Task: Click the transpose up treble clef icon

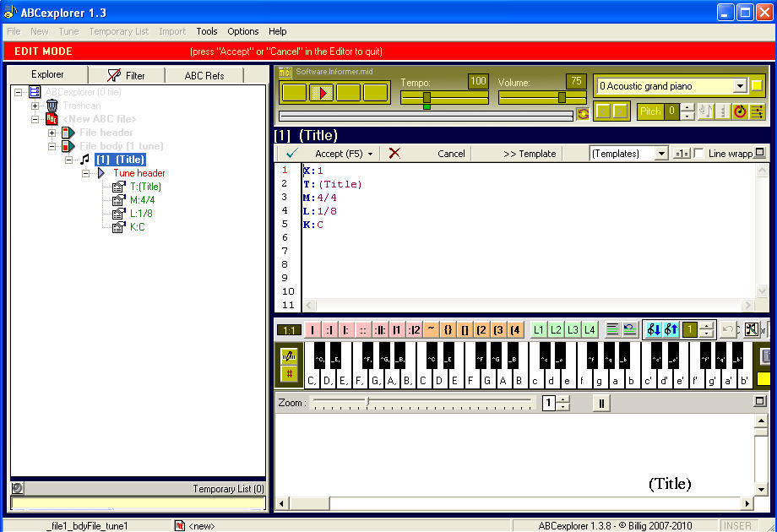Action: pyautogui.click(x=671, y=329)
